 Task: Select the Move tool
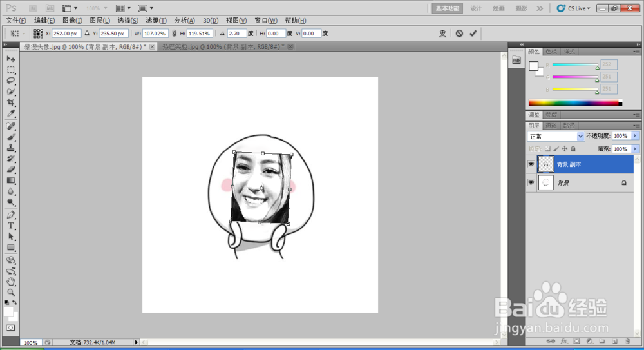(11, 59)
